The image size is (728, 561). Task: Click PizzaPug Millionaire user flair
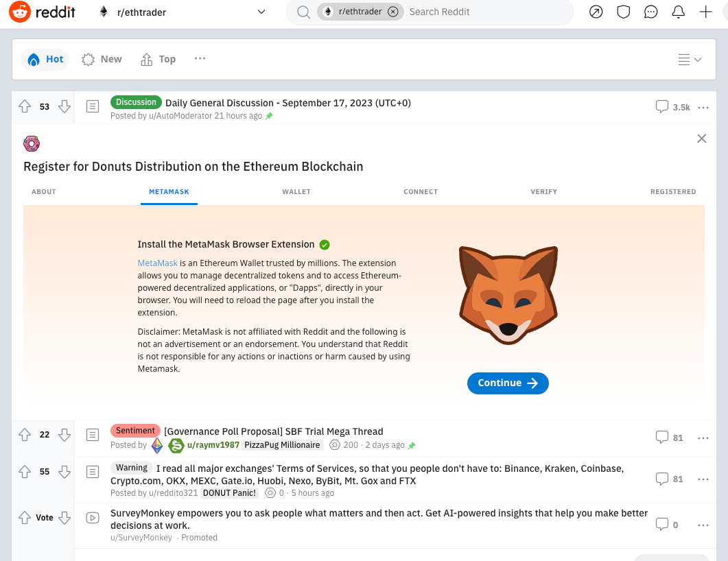282,446
